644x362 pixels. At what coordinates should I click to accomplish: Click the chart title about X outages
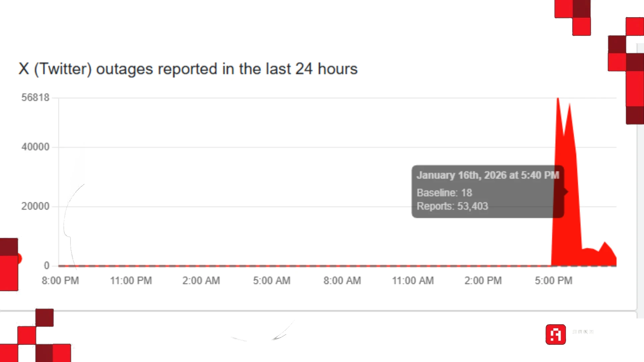click(x=188, y=69)
